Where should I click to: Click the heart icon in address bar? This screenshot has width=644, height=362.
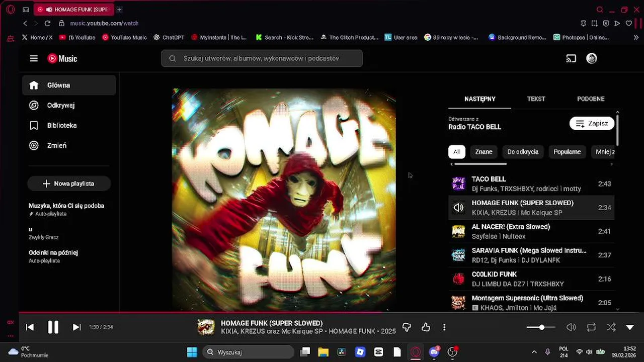tap(628, 23)
